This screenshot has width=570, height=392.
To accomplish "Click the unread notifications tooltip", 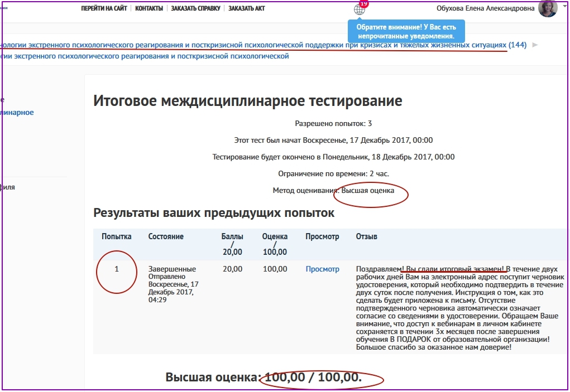I will 406,31.
